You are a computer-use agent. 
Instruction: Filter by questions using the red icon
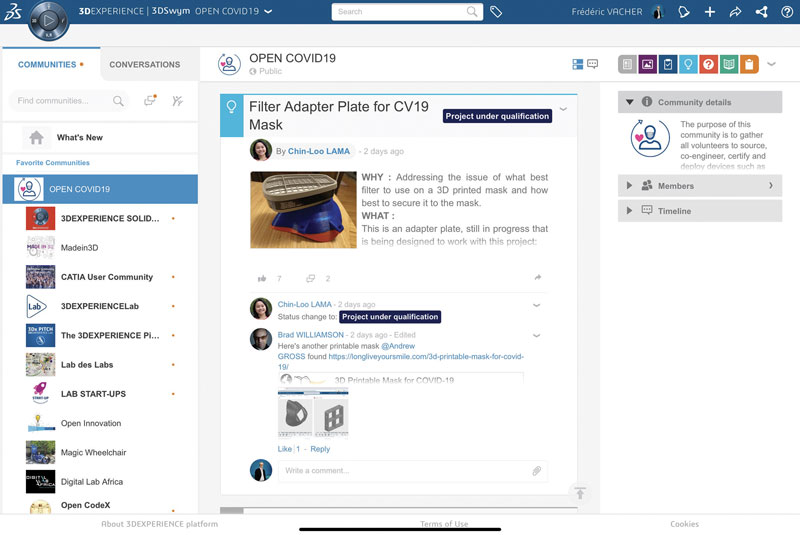tap(708, 64)
